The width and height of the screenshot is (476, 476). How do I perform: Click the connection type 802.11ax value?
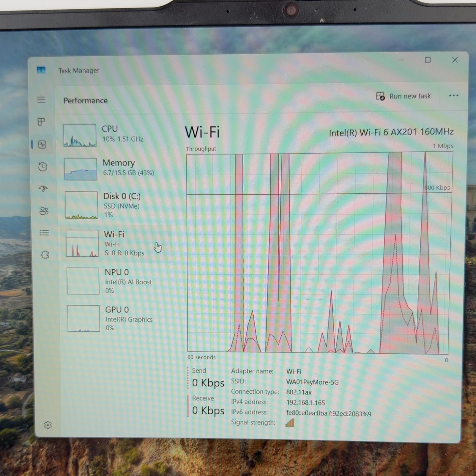299,392
